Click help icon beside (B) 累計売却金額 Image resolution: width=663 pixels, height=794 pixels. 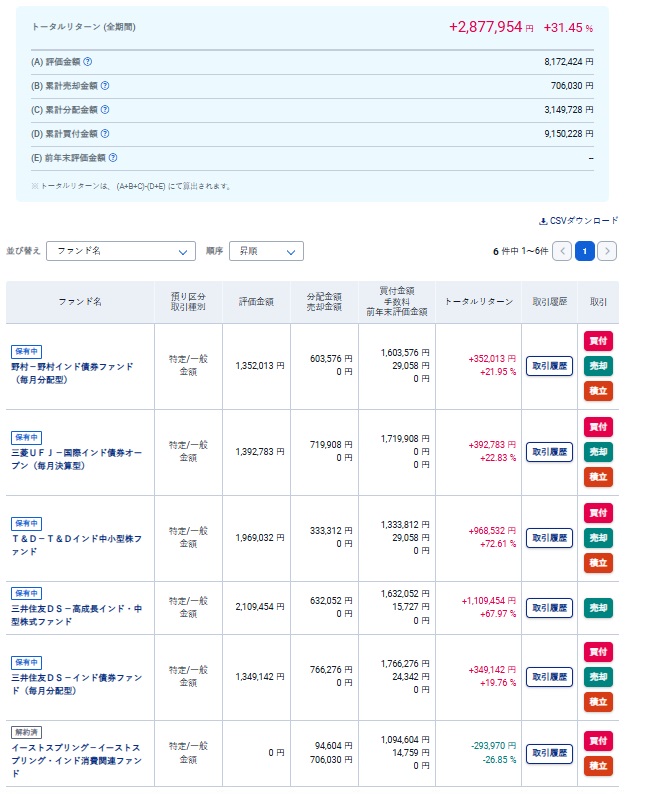pos(105,86)
